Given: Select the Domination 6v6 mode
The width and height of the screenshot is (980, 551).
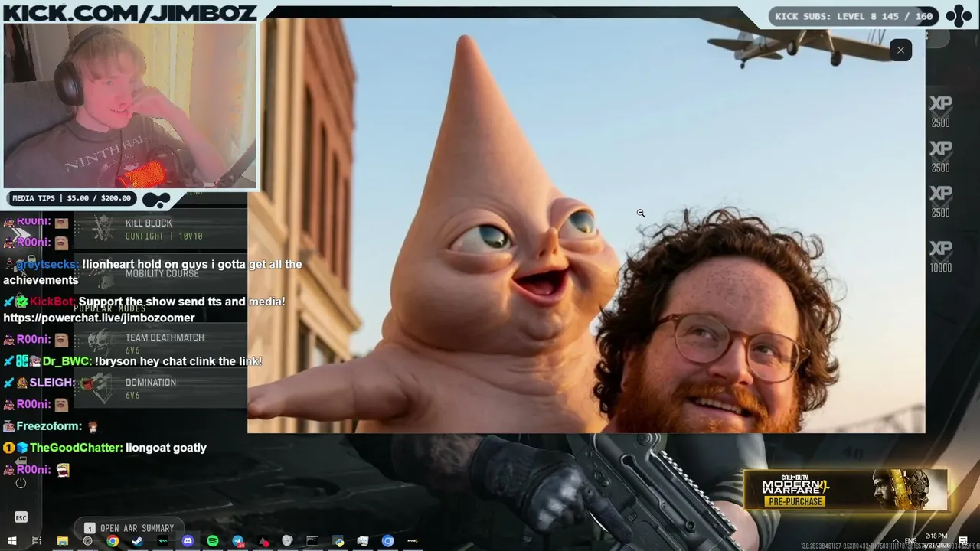Looking at the screenshot, I should point(161,389).
